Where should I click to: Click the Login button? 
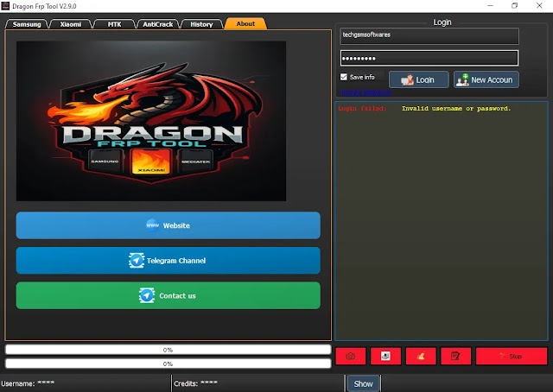click(418, 79)
